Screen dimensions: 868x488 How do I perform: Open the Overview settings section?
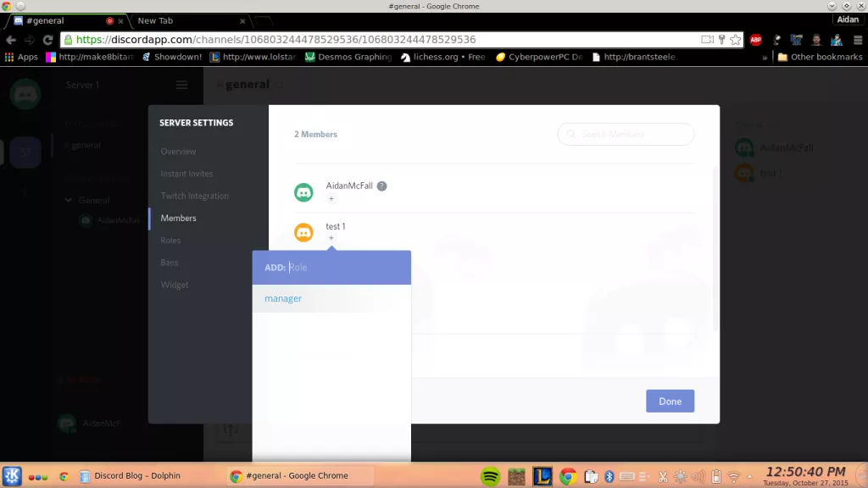click(x=178, y=152)
